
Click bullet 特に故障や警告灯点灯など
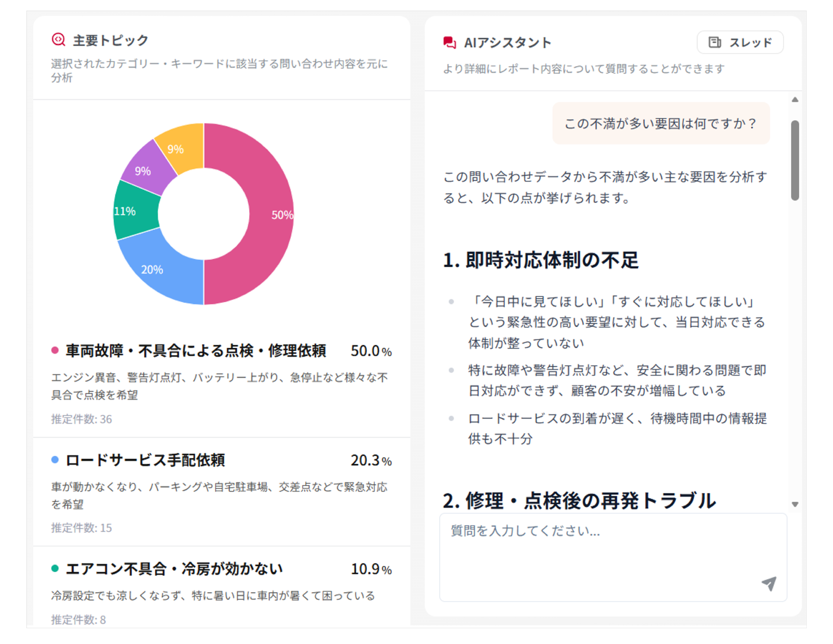point(617,380)
